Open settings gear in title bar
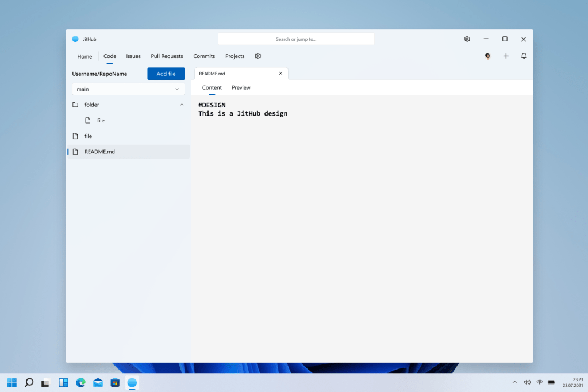Screen dimensions: 588x392 coord(467,39)
